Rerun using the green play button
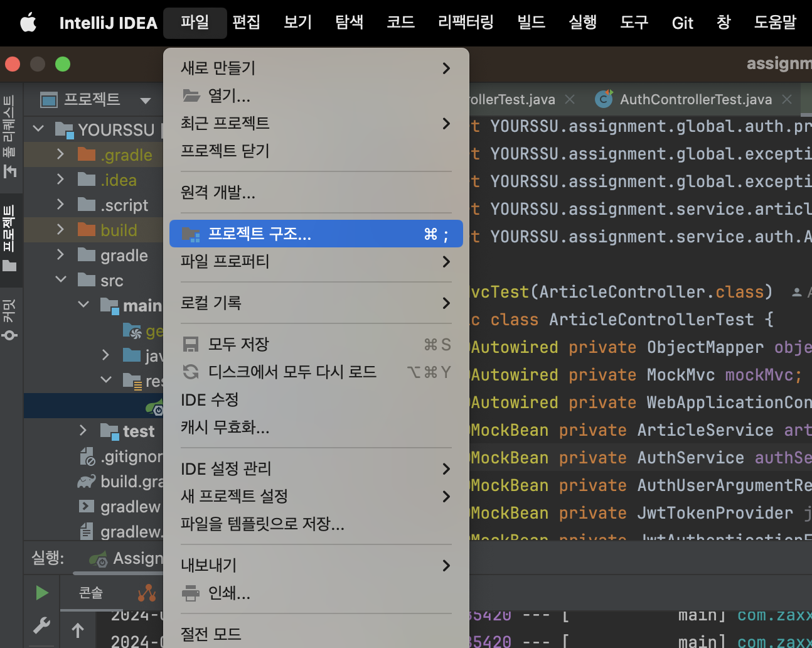Image resolution: width=812 pixels, height=648 pixels. tap(42, 593)
